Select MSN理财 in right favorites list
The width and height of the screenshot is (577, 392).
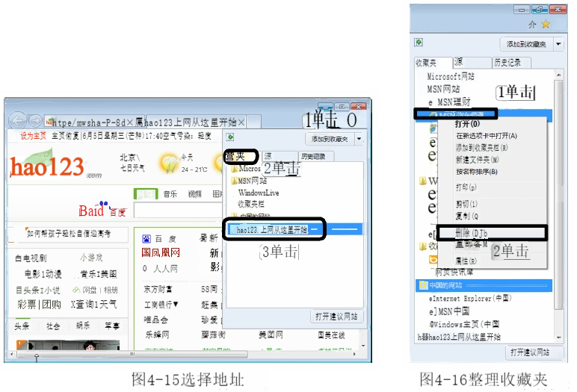point(450,102)
